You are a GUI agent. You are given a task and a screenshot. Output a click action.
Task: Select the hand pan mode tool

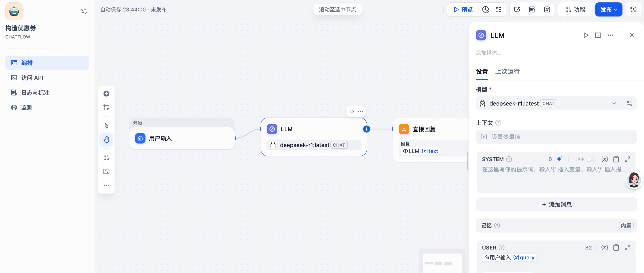click(x=106, y=140)
